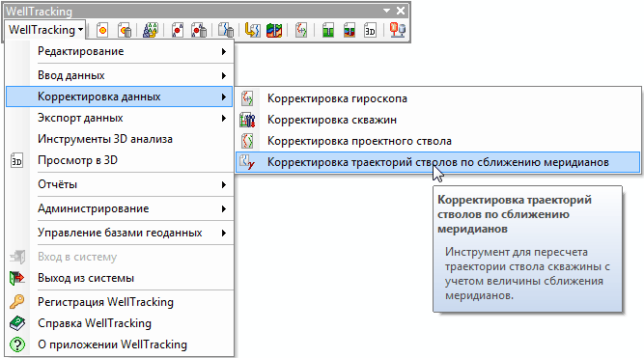Click the multicolor well section toolbar icon
Image resolution: width=644 pixels, height=358 pixels.
[x=350, y=30]
